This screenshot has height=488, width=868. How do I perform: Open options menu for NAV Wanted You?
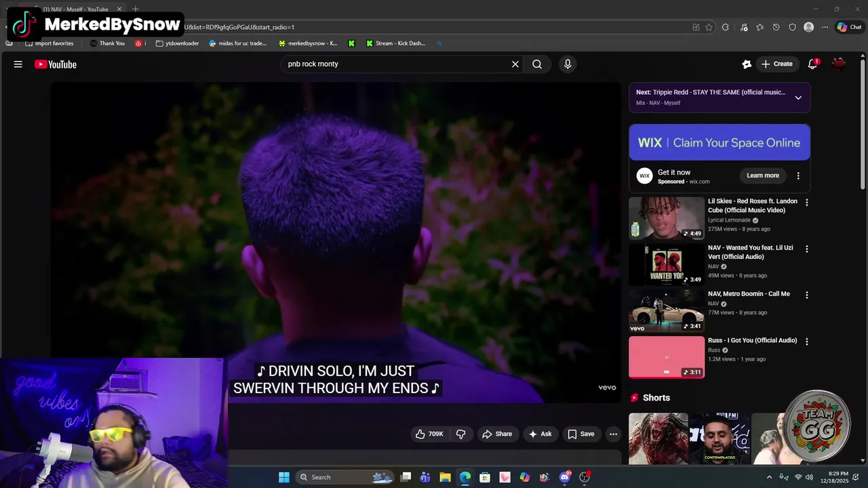pos(806,249)
